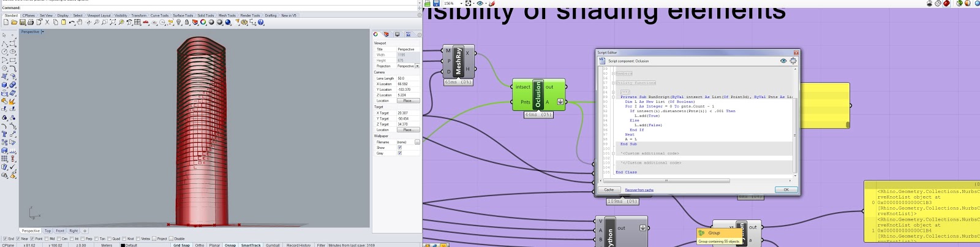This screenshot has width=980, height=247.
Task: Toggle the End osnap checkbox
Action: [5, 238]
